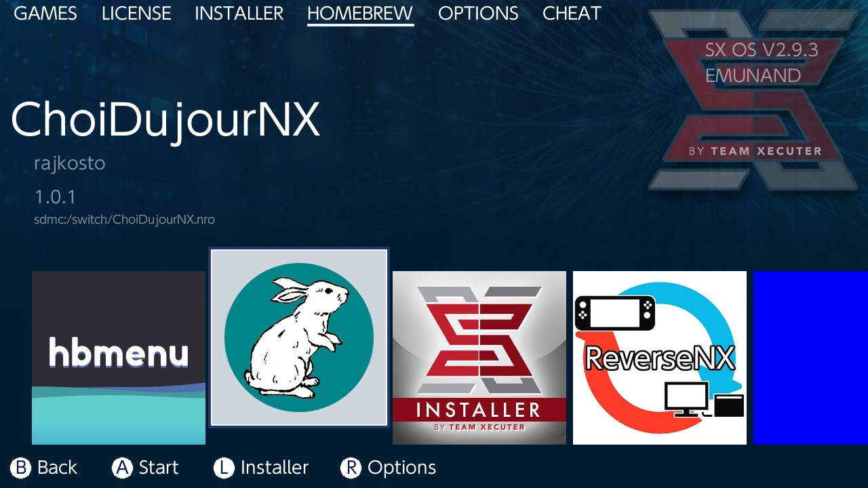Click the ChoiDujourNX title text

pos(165,122)
